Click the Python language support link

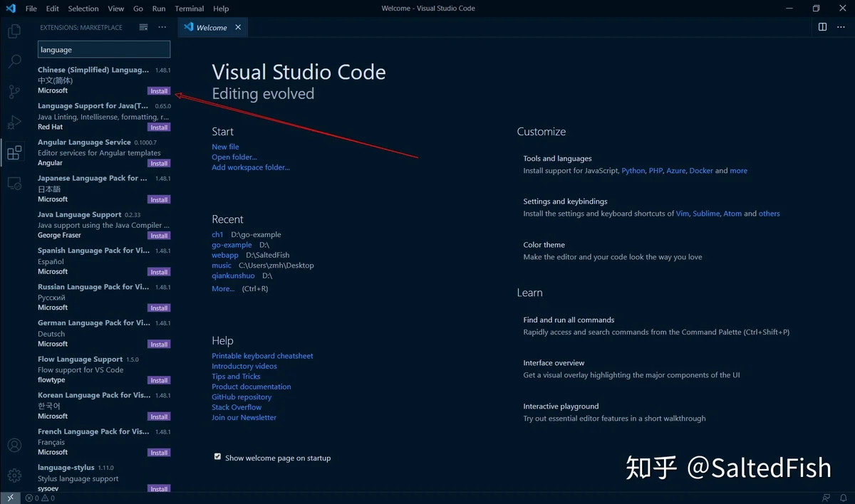[x=633, y=171]
